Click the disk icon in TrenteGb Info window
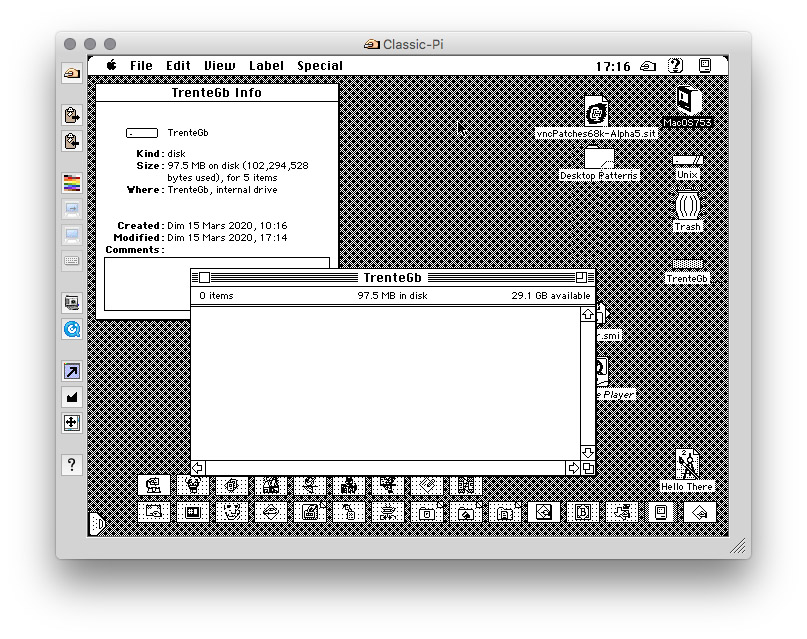807x639 pixels. pyautogui.click(x=142, y=133)
